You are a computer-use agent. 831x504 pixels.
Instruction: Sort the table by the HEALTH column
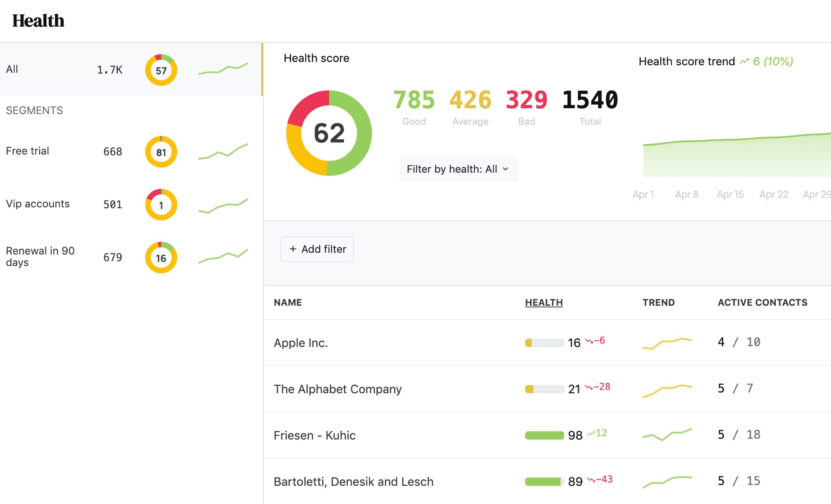pyautogui.click(x=543, y=302)
